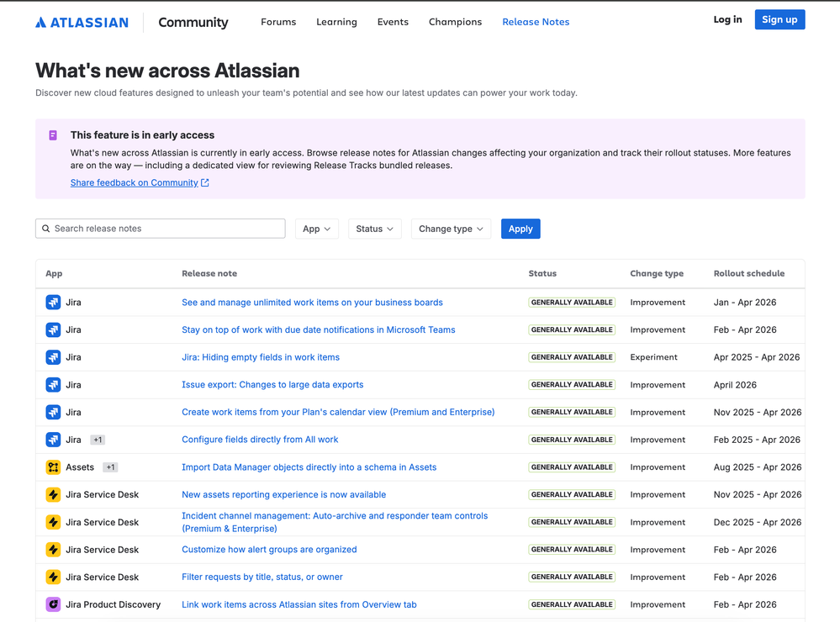Click the App column header
Viewport: 840px width, 622px height.
[x=54, y=273]
